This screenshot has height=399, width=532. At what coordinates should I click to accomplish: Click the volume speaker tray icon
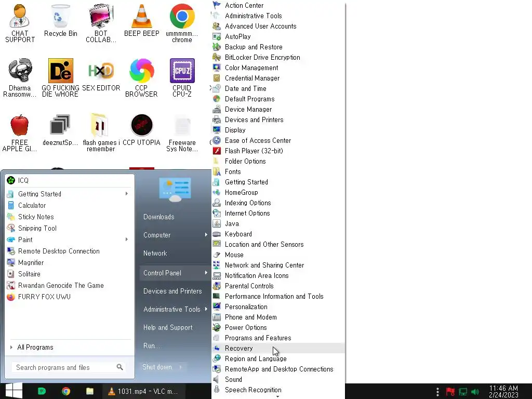coord(475,392)
